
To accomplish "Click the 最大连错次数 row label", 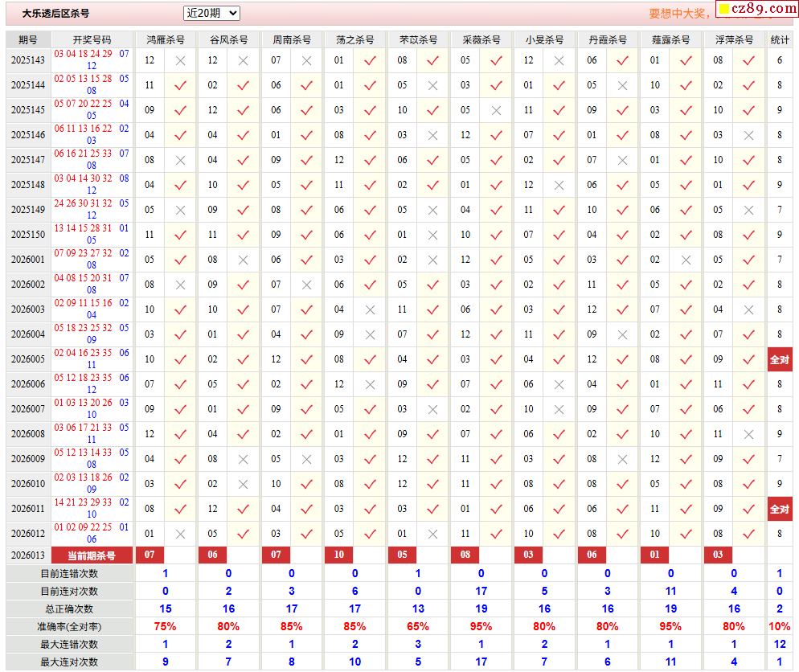I will 69,645.
